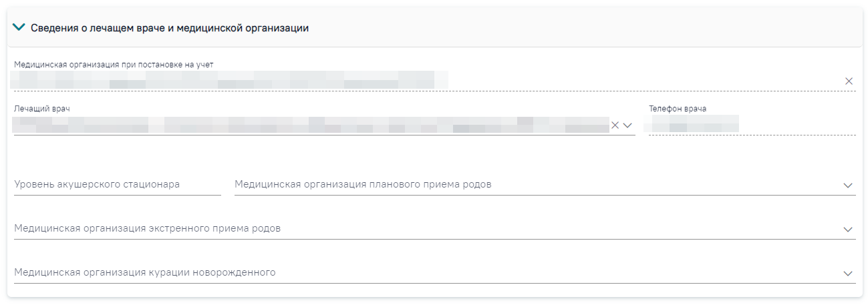Clear the Медицинская организация при постановке на учет field
This screenshot has height=305, width=868.
click(849, 81)
